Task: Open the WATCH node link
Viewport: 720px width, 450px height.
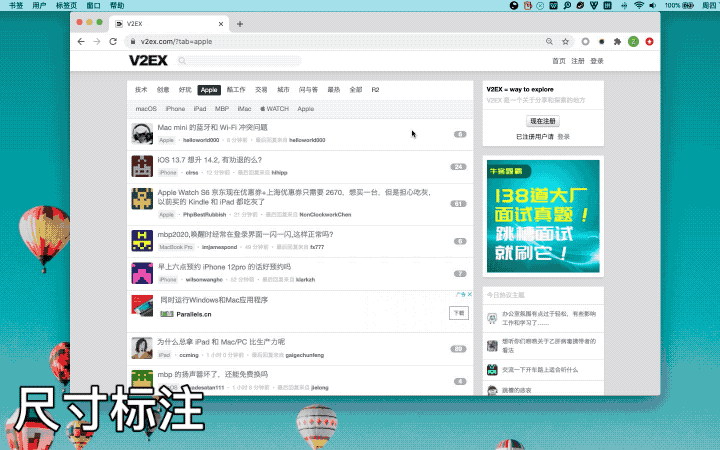Action: 275,109
